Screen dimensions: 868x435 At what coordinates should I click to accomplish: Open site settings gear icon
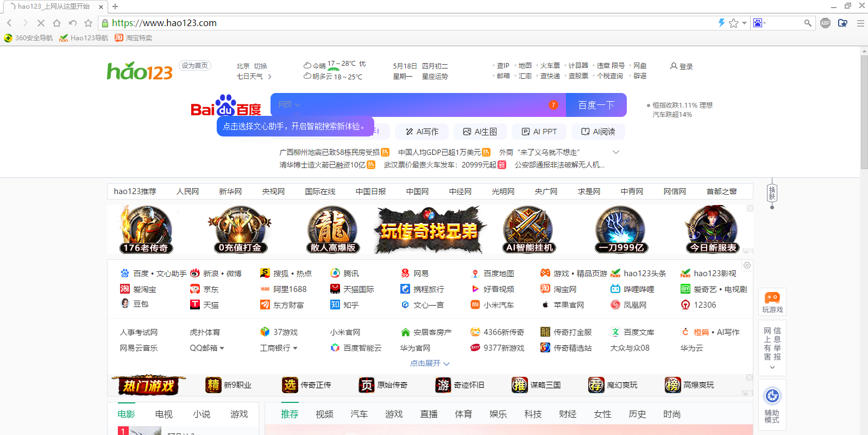747,265
